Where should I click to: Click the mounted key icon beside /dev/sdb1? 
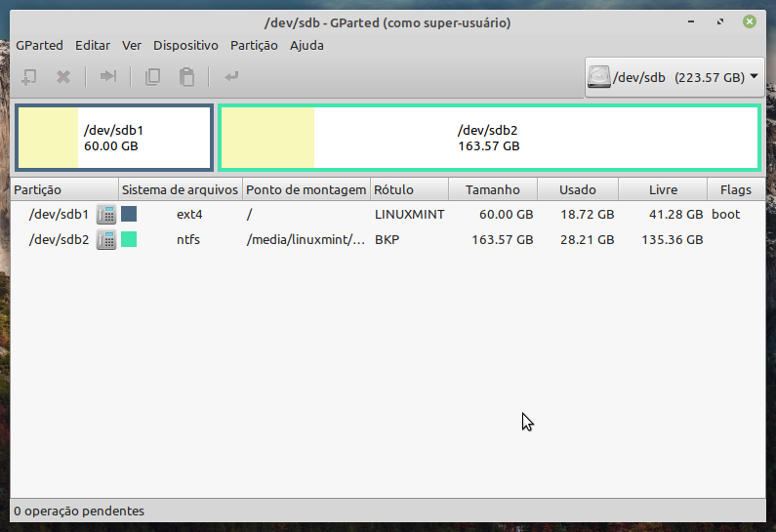pos(106,215)
